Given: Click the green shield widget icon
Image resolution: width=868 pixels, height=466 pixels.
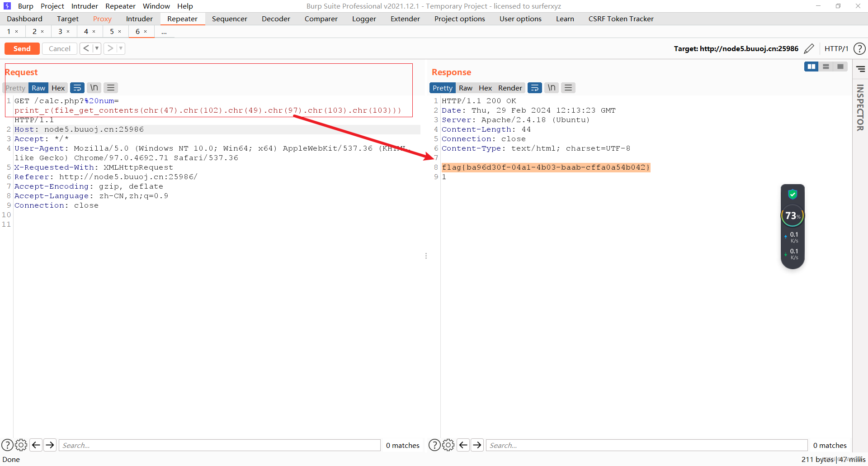Looking at the screenshot, I should (x=793, y=195).
